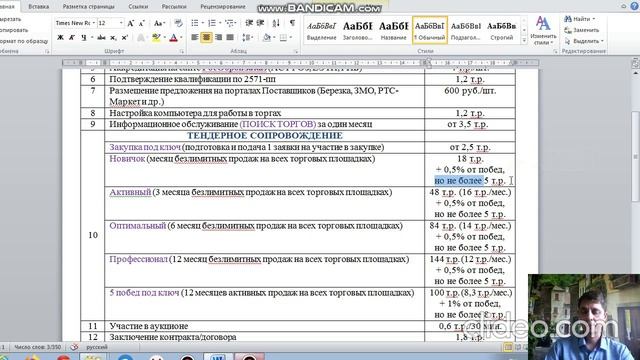Align paragraph text to the left
The image size is (640, 360).
tap(195, 38)
